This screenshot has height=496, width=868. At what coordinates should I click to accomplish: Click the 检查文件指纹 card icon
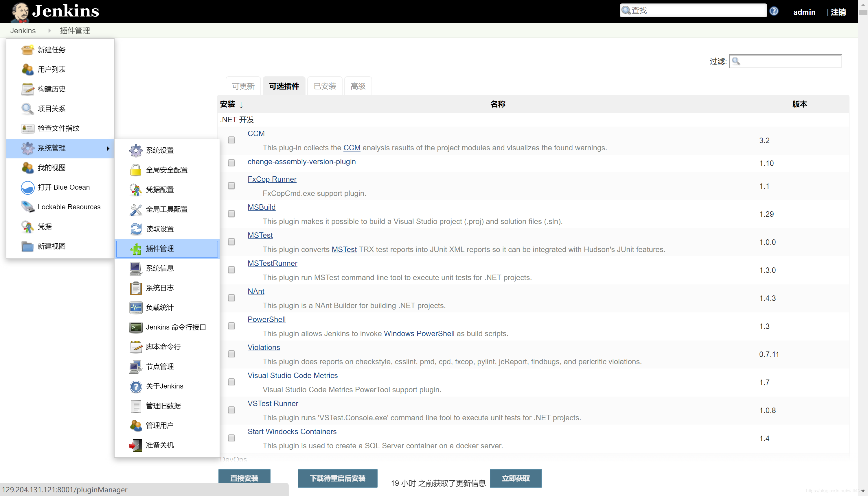27,128
